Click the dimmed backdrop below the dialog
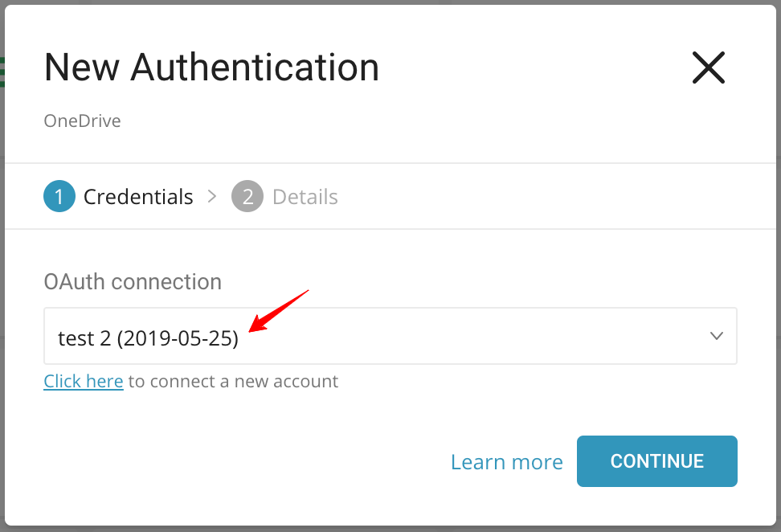The width and height of the screenshot is (781, 532). click(390, 529)
